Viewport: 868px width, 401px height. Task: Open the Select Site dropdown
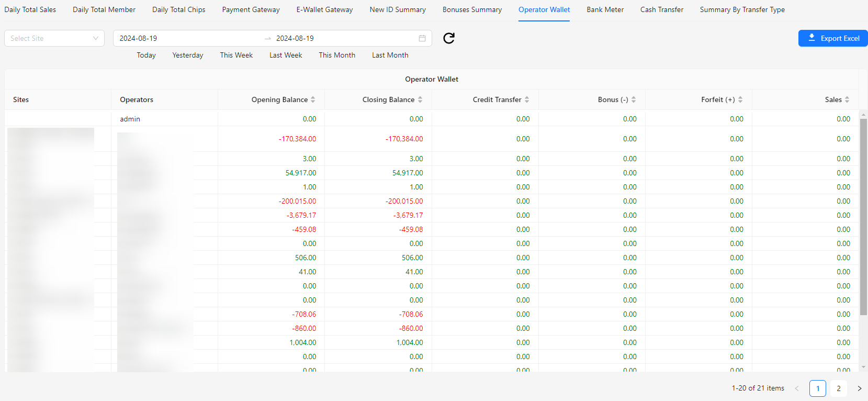pos(54,38)
